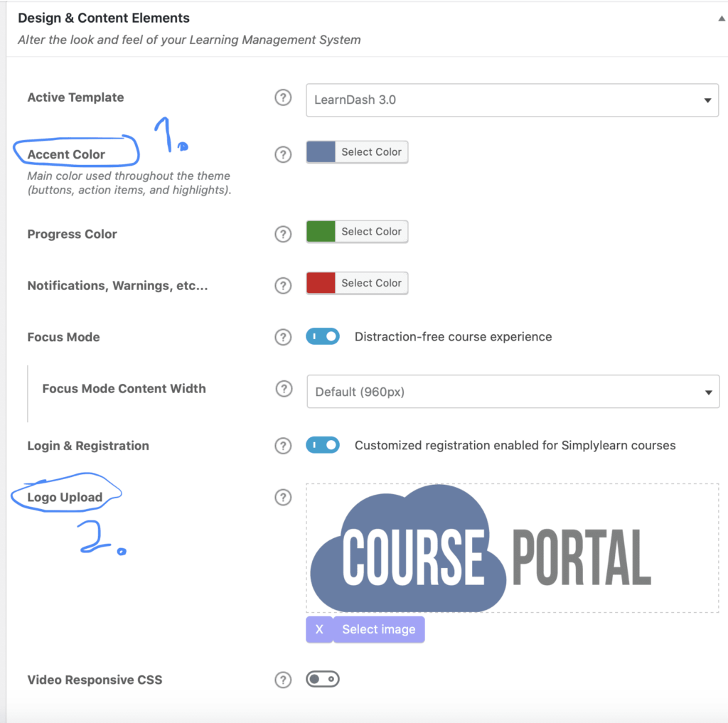Viewport: 728px width, 723px height.
Task: Click the green Progress Color swatch
Action: (321, 232)
